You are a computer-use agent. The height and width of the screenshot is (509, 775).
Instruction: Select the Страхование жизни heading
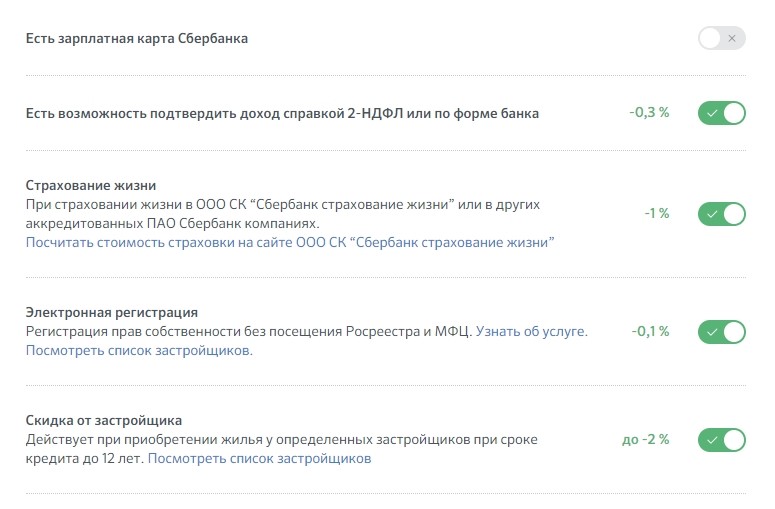(x=91, y=185)
